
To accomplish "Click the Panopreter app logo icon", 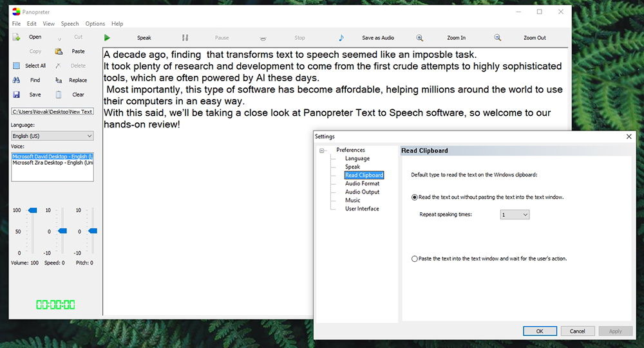I will [16, 12].
